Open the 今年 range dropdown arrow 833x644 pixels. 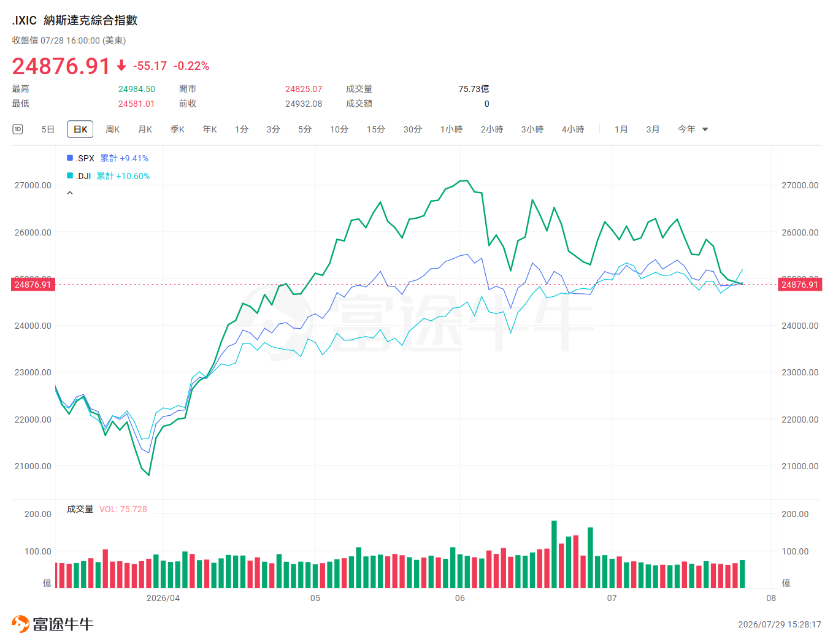(705, 129)
